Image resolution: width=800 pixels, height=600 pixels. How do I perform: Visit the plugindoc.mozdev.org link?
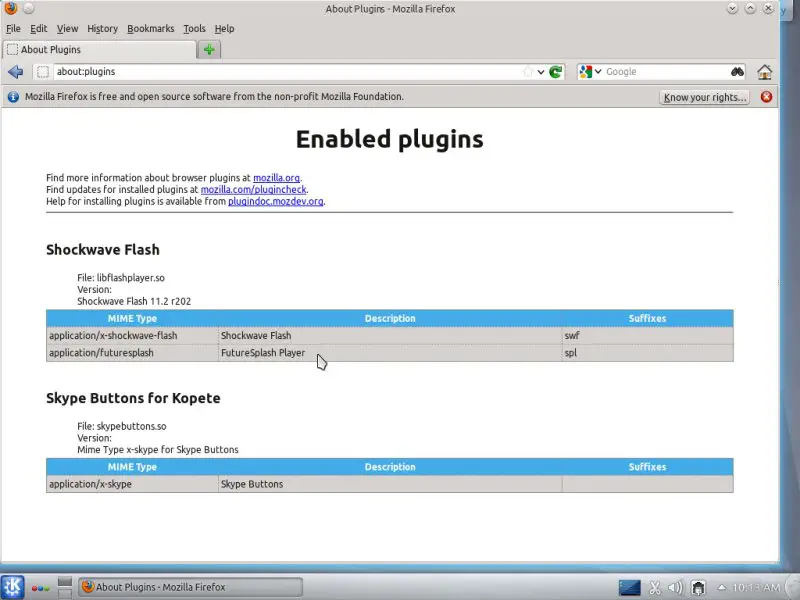click(x=276, y=201)
